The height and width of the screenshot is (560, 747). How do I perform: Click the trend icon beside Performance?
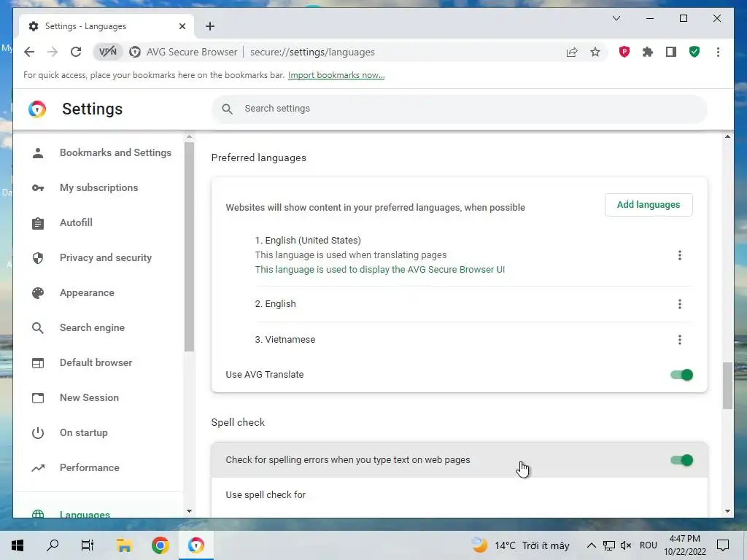click(38, 467)
